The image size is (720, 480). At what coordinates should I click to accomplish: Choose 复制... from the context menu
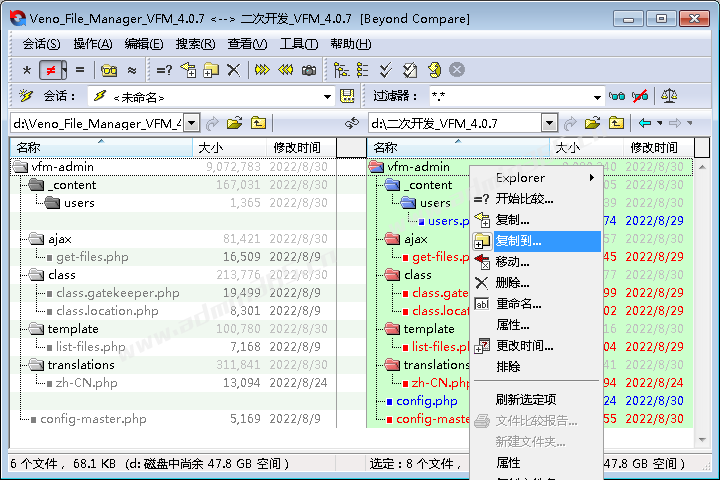coord(536,220)
